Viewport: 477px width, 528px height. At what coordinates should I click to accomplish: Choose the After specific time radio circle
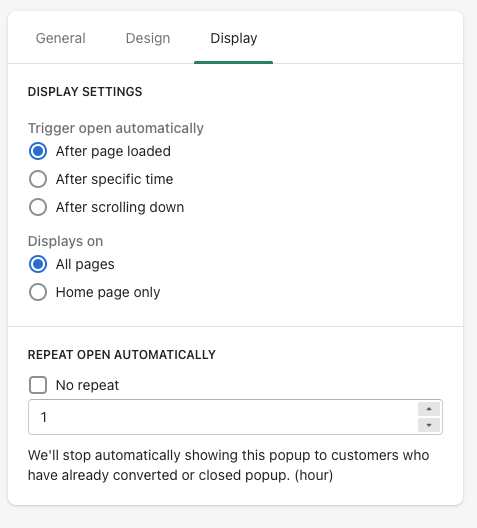(x=38, y=179)
